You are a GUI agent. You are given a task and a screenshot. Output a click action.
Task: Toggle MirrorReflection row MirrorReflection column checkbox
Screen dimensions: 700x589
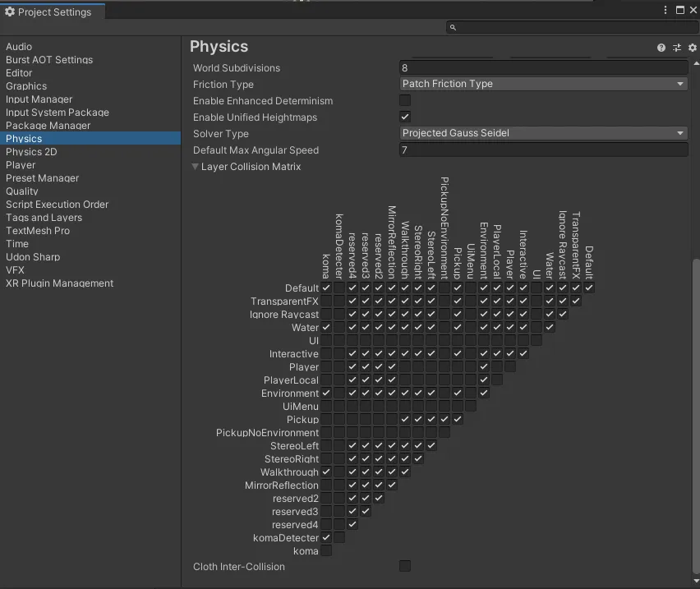[392, 485]
